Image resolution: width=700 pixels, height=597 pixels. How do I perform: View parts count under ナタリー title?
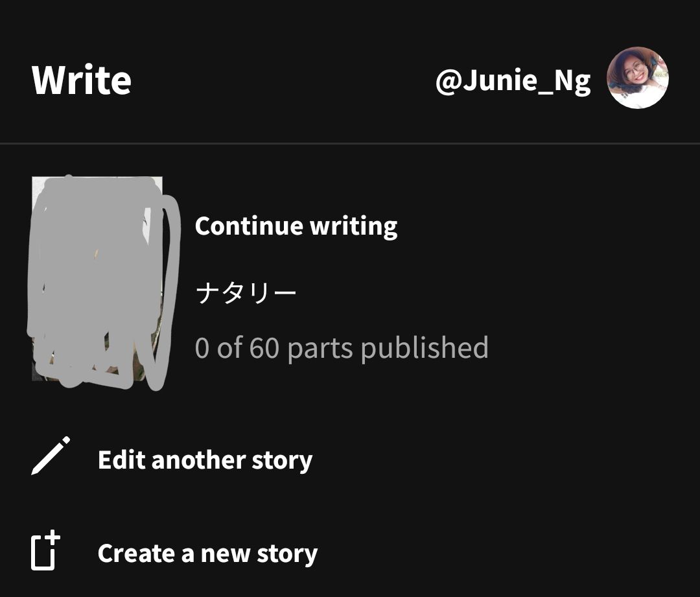pos(342,348)
